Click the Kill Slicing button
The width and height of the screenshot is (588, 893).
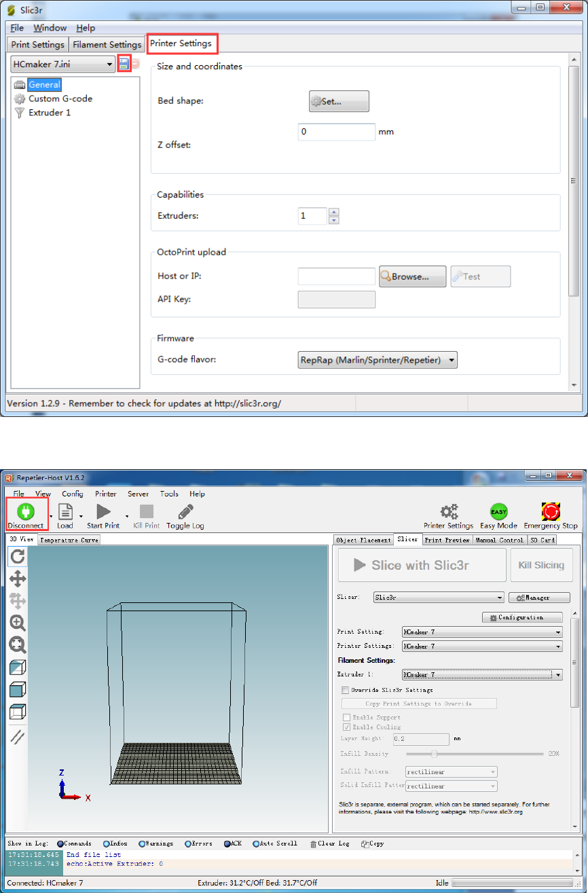(541, 565)
